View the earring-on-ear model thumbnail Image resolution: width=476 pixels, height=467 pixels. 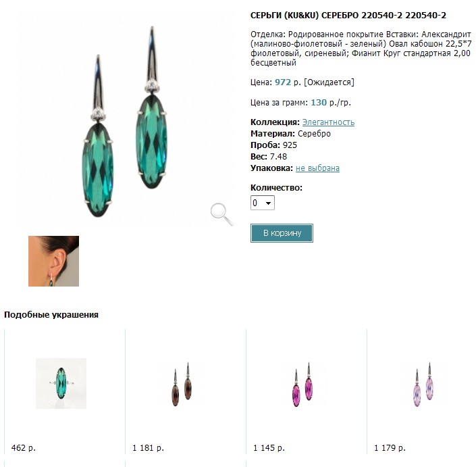coord(54,261)
